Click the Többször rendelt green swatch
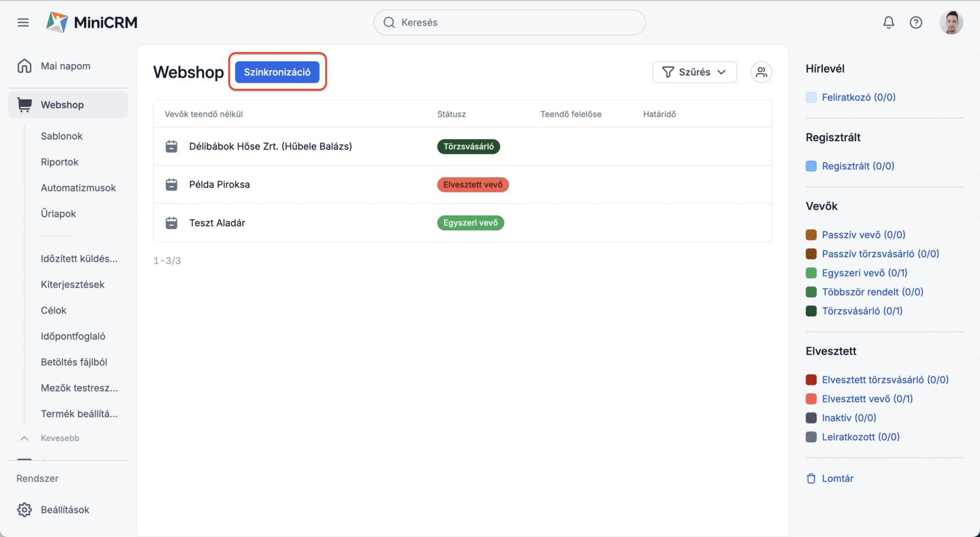Screen dimensions: 980x537 click(x=811, y=292)
